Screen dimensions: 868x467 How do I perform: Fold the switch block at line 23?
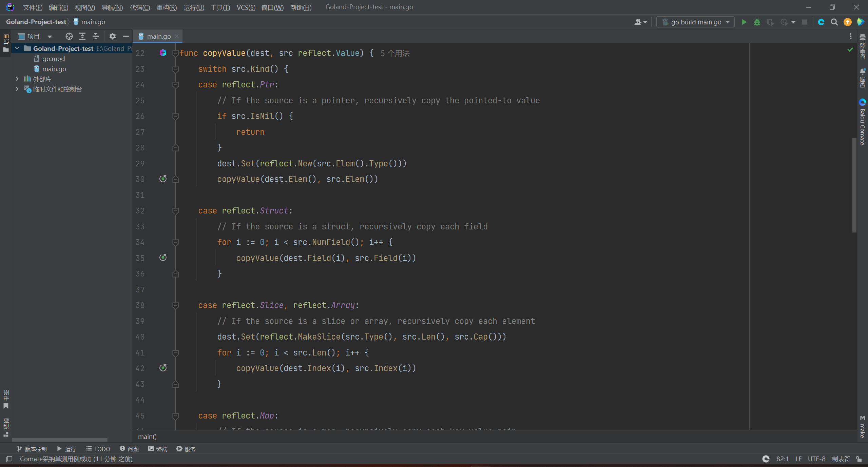pyautogui.click(x=175, y=69)
